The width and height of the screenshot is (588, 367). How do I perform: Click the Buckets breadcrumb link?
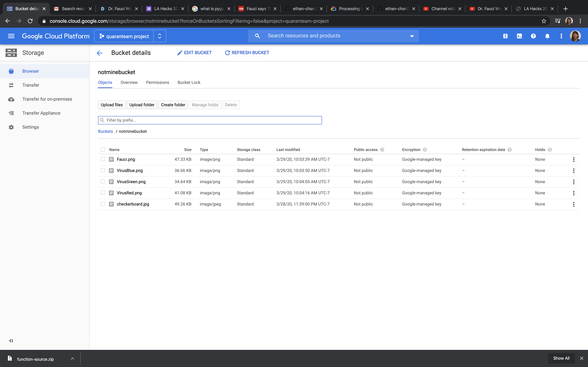point(105,131)
